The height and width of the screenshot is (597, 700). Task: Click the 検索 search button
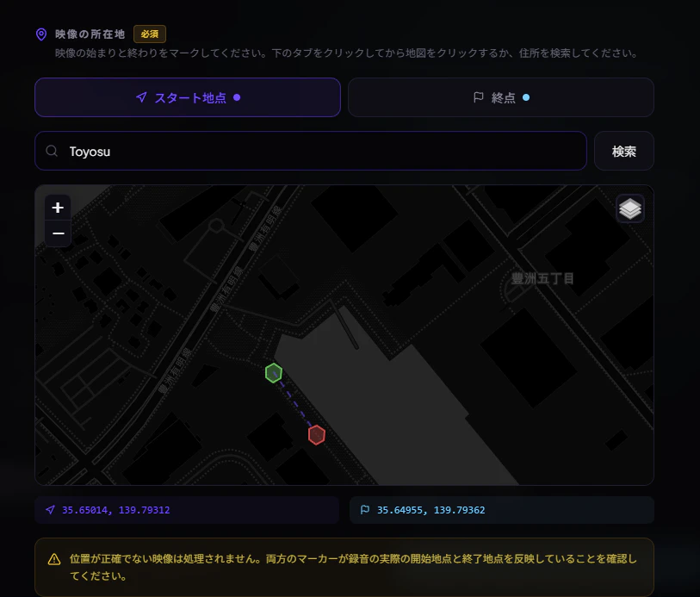tap(623, 151)
